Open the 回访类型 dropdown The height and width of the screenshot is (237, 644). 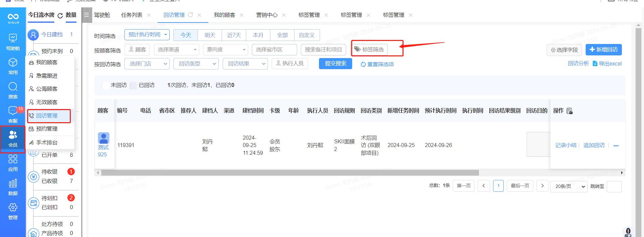[196, 64]
